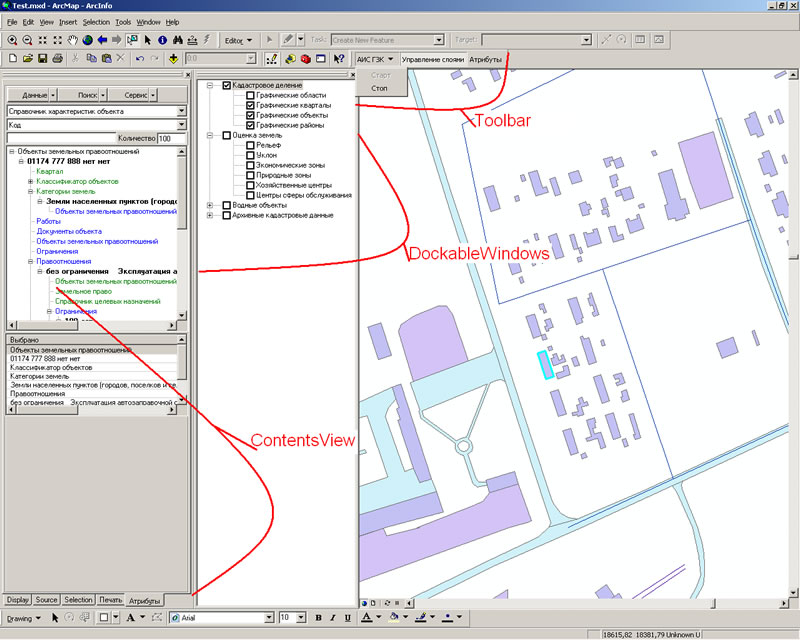The height and width of the screenshot is (640, 800).
Task: Click the Атрибуты toolbar button
Action: [x=485, y=59]
